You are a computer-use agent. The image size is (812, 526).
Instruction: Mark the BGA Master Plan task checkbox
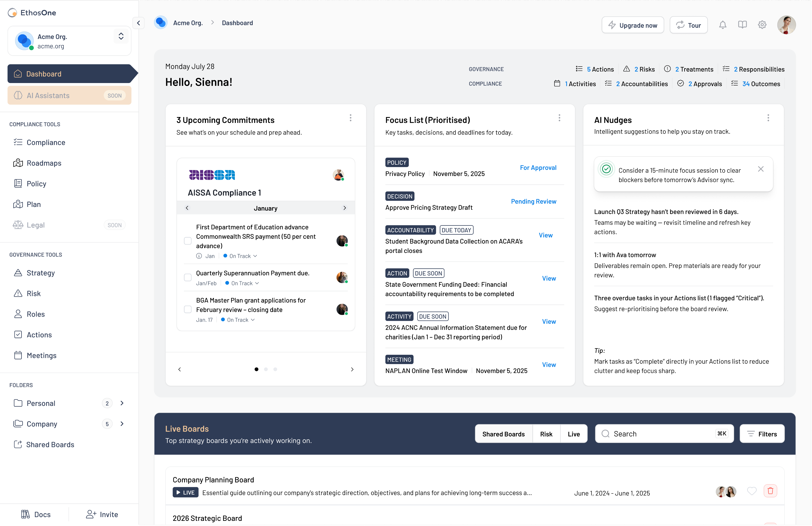188,309
